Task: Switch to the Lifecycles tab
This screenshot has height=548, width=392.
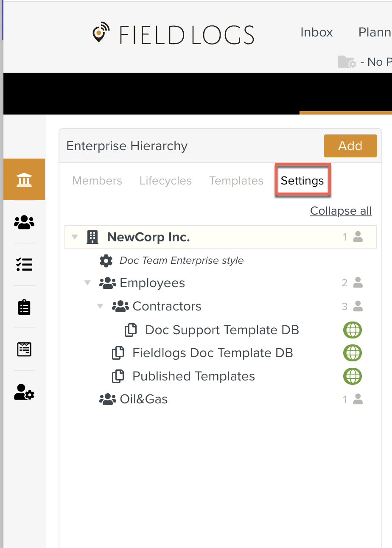Action: [165, 181]
